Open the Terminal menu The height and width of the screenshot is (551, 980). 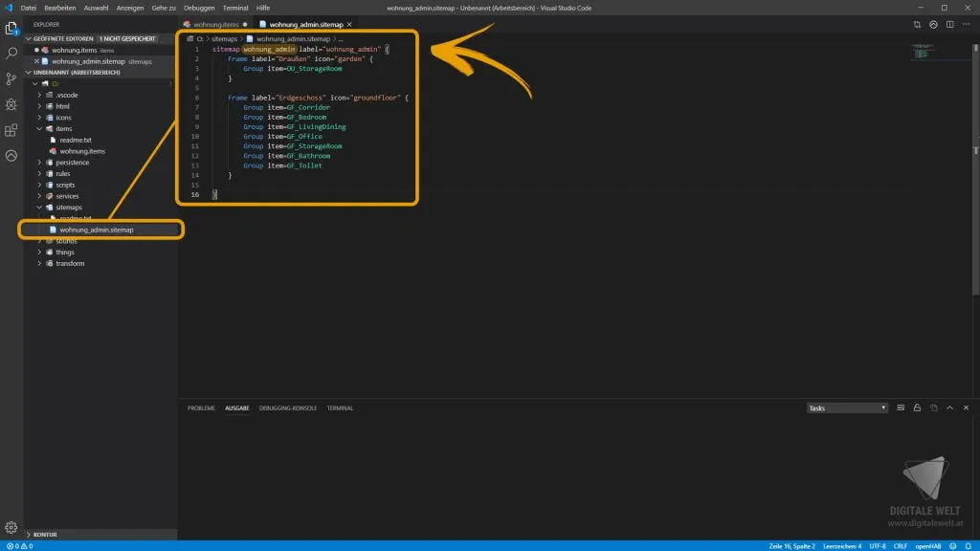(235, 8)
